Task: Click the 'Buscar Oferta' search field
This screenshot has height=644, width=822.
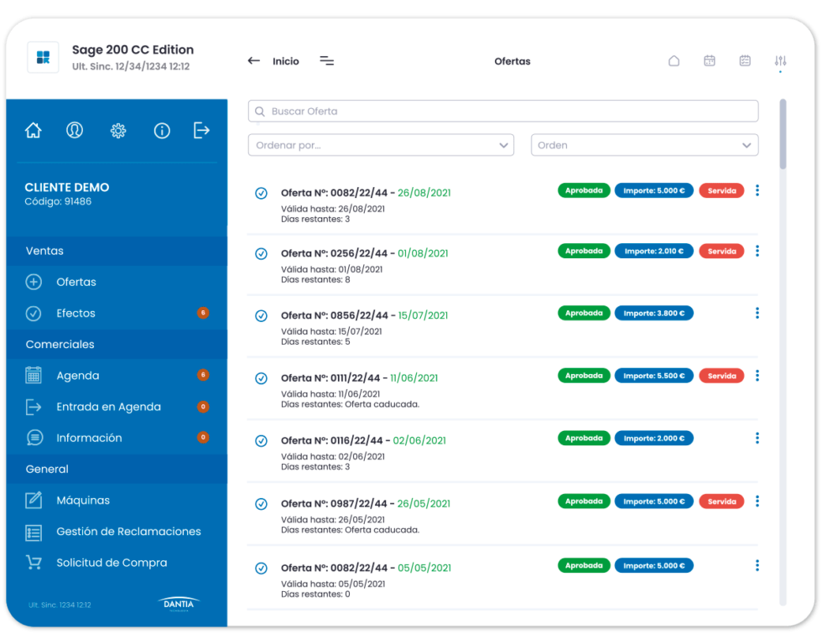Action: [502, 112]
